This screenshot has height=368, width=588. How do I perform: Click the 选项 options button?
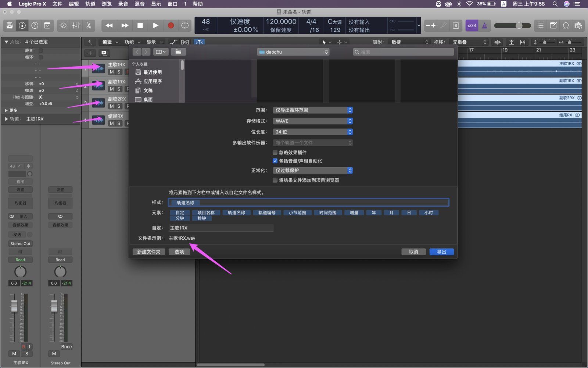[x=179, y=252]
